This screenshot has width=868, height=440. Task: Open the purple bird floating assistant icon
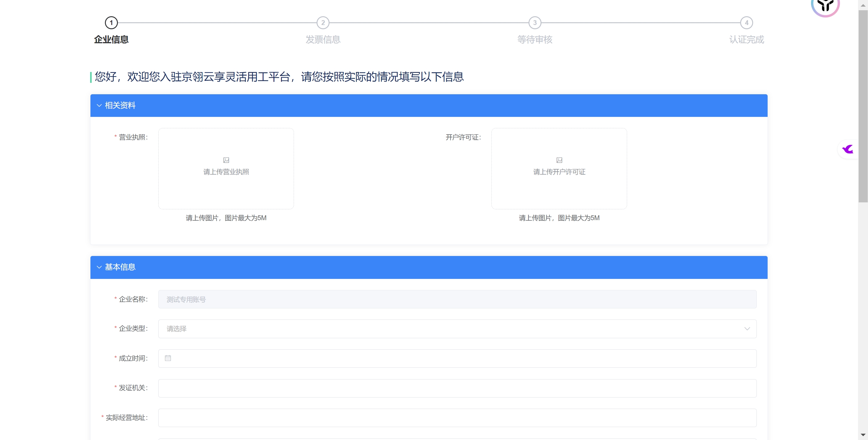click(848, 149)
